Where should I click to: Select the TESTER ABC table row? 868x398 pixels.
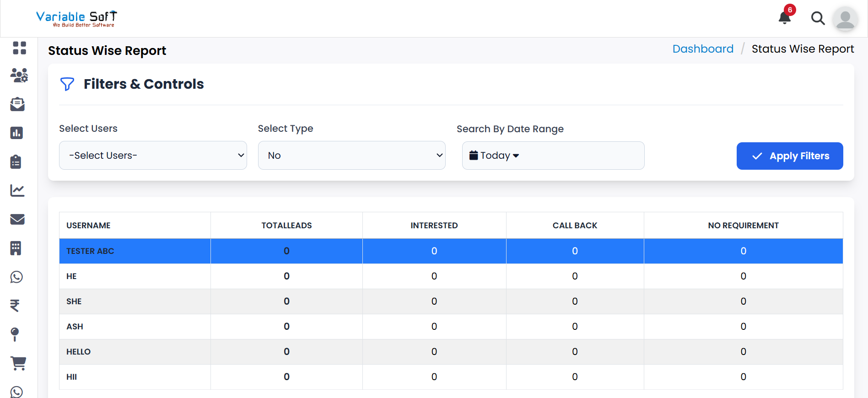coord(90,251)
